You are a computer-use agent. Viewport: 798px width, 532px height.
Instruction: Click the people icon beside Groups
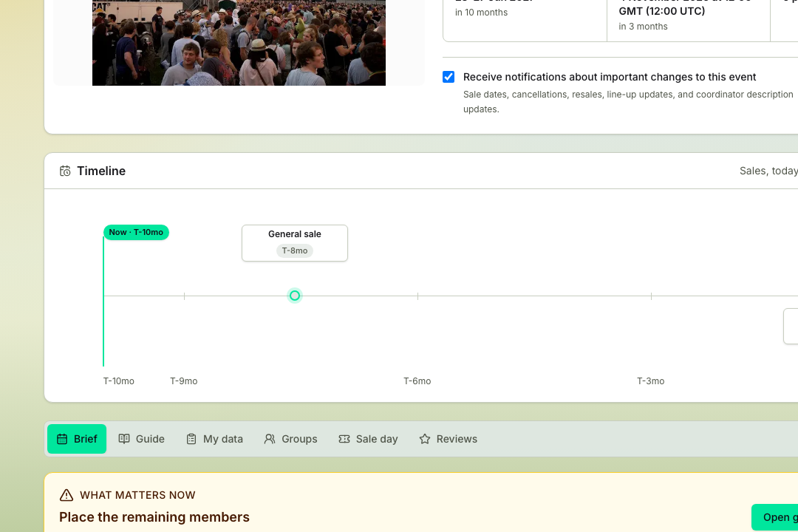point(270,439)
